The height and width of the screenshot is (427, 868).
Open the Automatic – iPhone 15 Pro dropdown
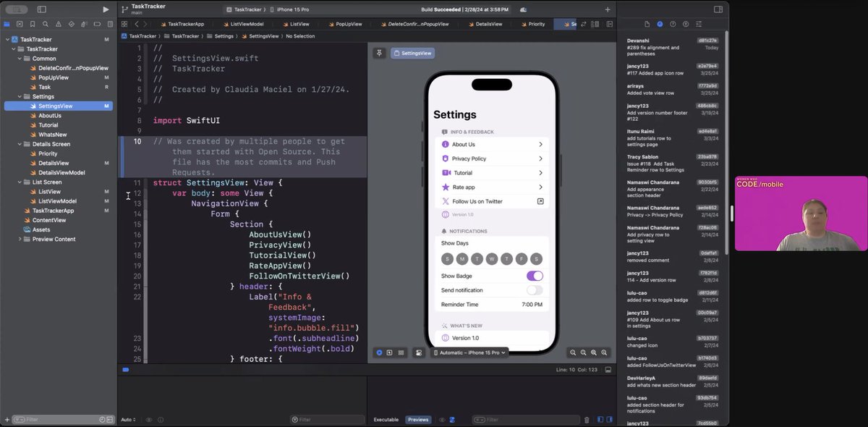point(470,352)
